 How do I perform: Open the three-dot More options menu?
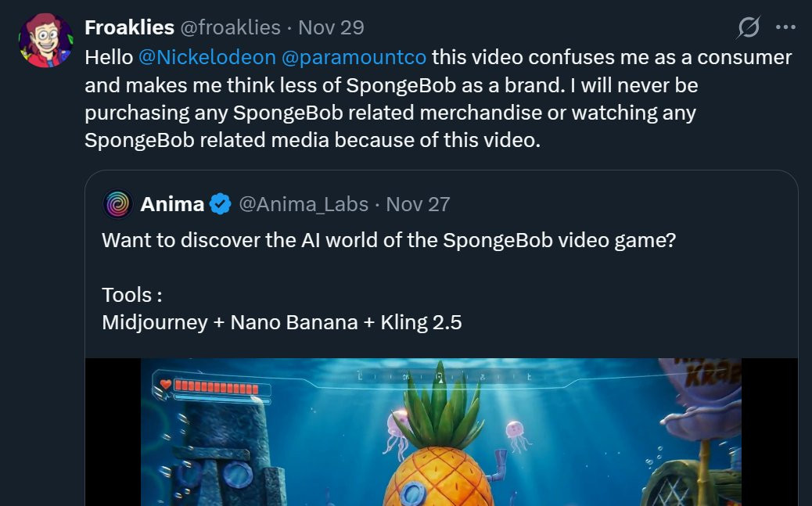pos(785,28)
